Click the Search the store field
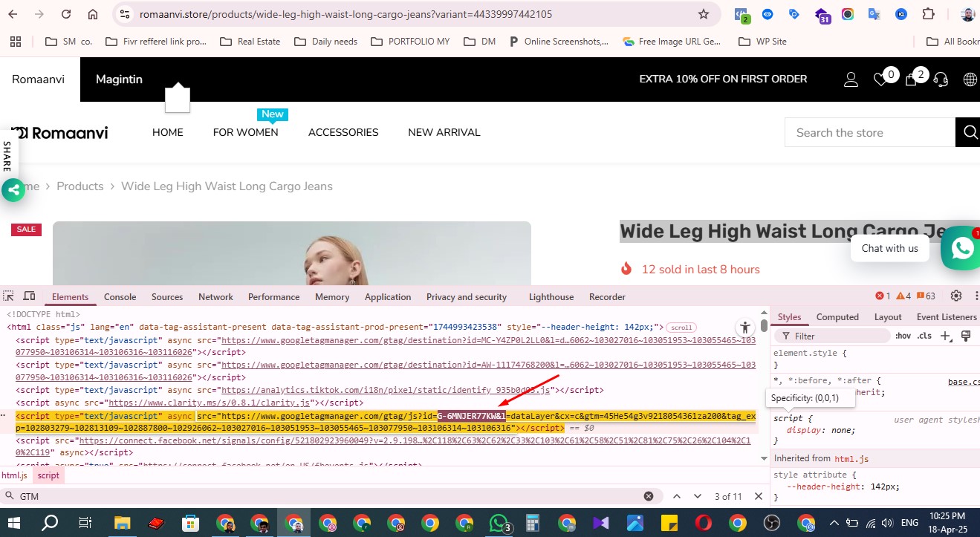Image resolution: width=980 pixels, height=537 pixels. (x=869, y=132)
